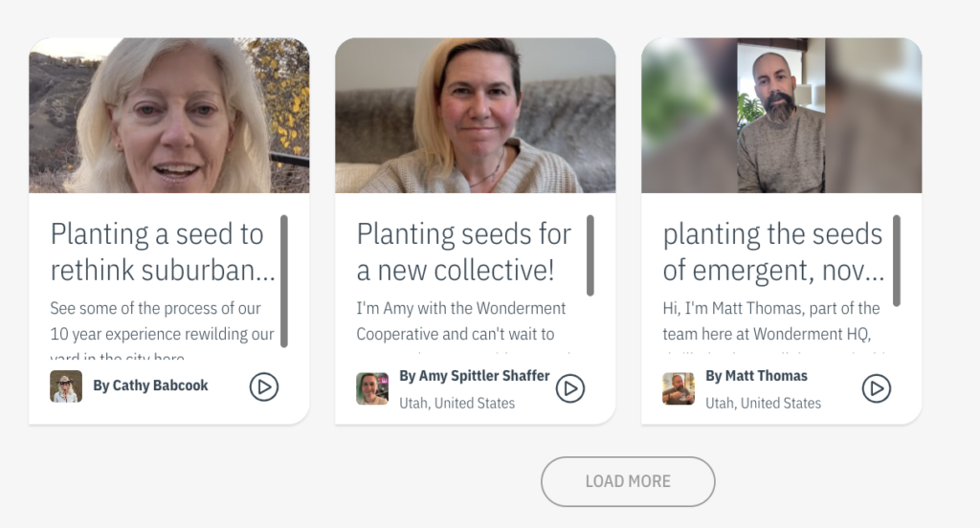The height and width of the screenshot is (528, 980).
Task: Click Cathy Babcock's small avatar icon
Action: click(66, 386)
